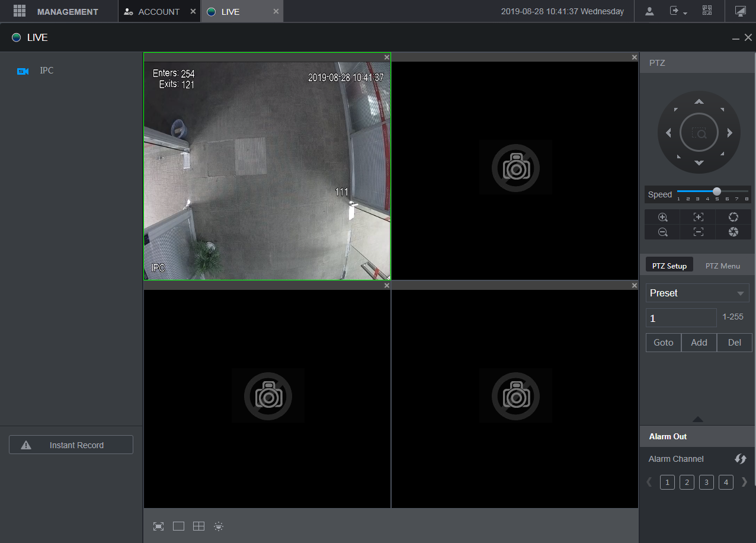
Task: Close the top-right empty video window
Action: pyautogui.click(x=635, y=58)
